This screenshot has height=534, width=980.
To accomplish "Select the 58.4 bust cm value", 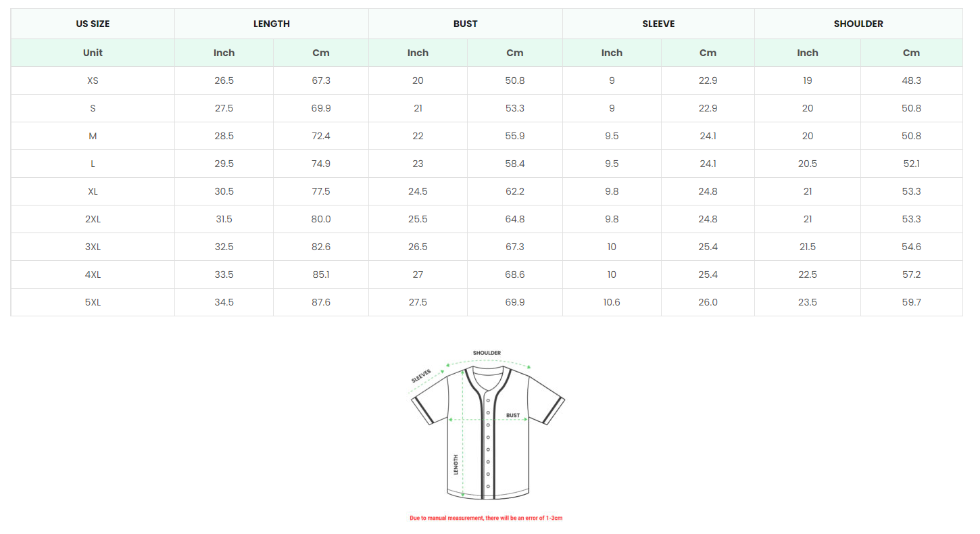I will click(514, 164).
